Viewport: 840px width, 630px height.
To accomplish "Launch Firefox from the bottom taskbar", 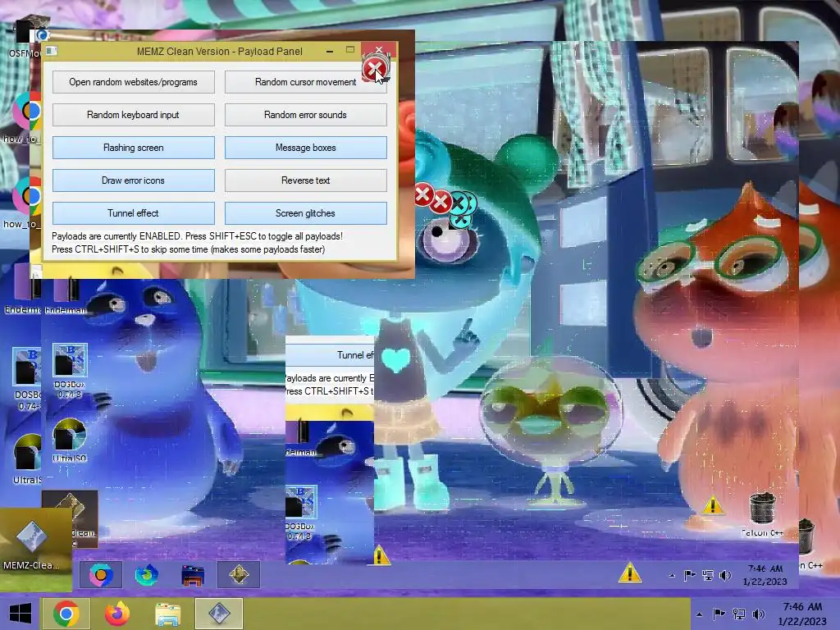I will tap(117, 614).
